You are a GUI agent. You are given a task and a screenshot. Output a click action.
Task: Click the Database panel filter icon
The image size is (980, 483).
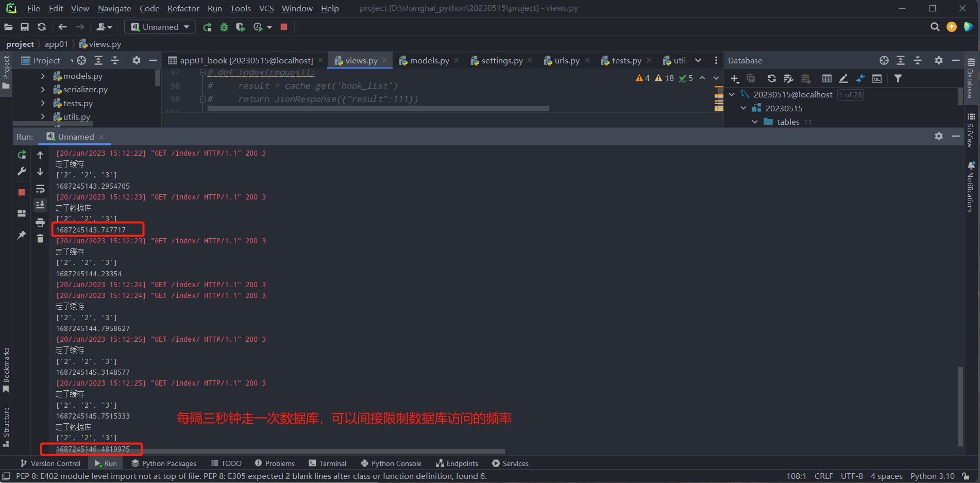(x=898, y=78)
